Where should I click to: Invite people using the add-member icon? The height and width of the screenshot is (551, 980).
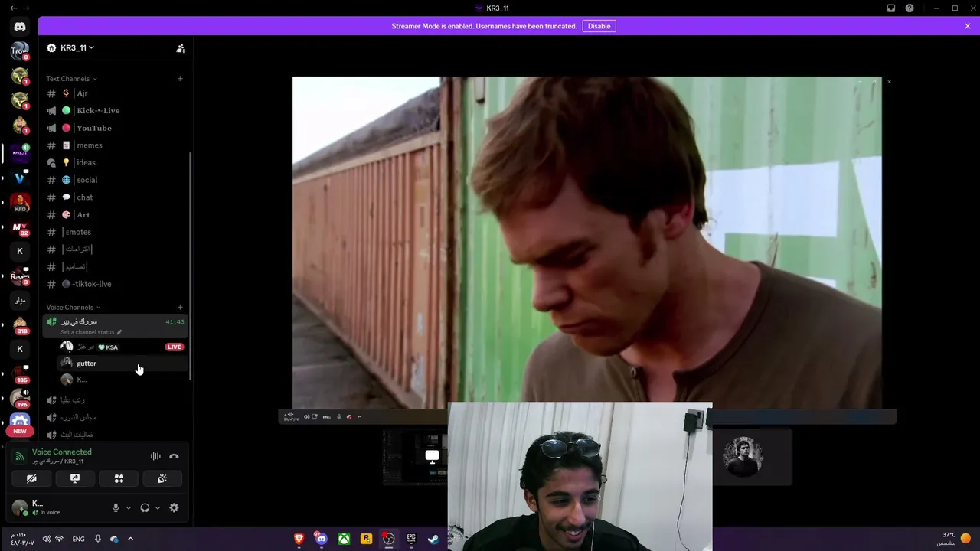(181, 47)
